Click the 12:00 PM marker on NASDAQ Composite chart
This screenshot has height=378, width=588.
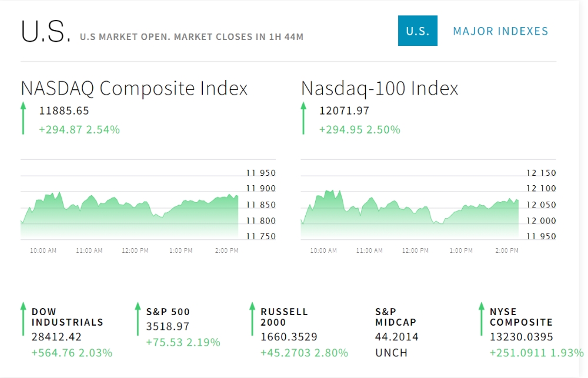135,250
